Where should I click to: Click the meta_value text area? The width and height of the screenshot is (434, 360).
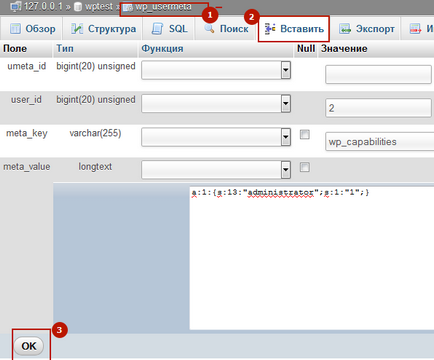312,258
